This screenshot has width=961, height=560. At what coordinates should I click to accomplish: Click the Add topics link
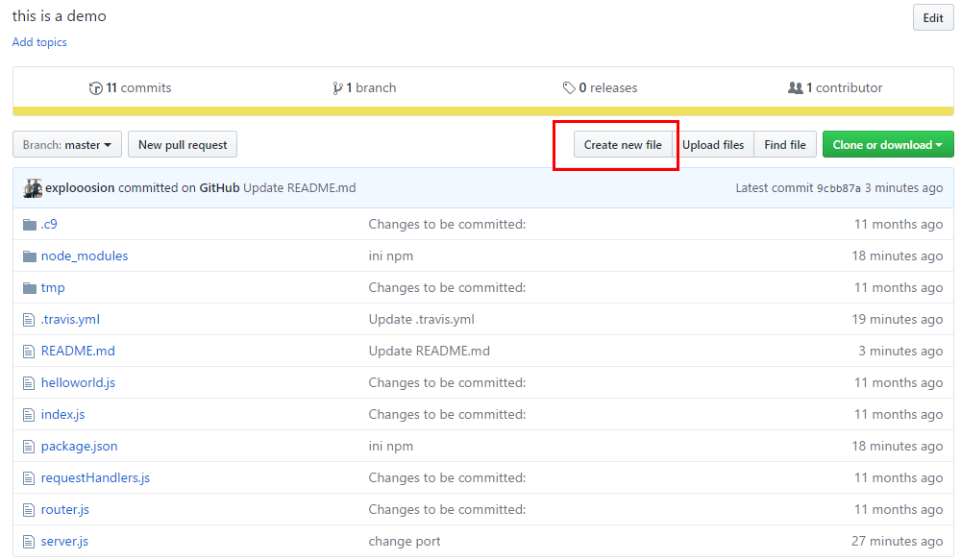39,42
